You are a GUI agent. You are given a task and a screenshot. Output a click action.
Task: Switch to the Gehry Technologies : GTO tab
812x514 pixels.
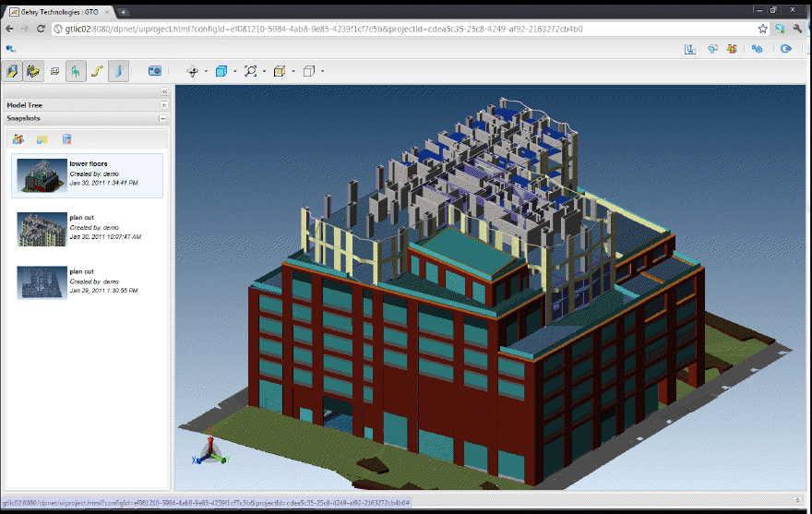(57, 11)
